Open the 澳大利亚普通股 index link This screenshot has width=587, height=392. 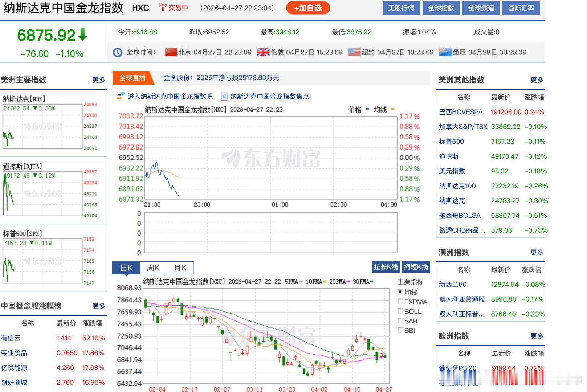click(x=462, y=299)
